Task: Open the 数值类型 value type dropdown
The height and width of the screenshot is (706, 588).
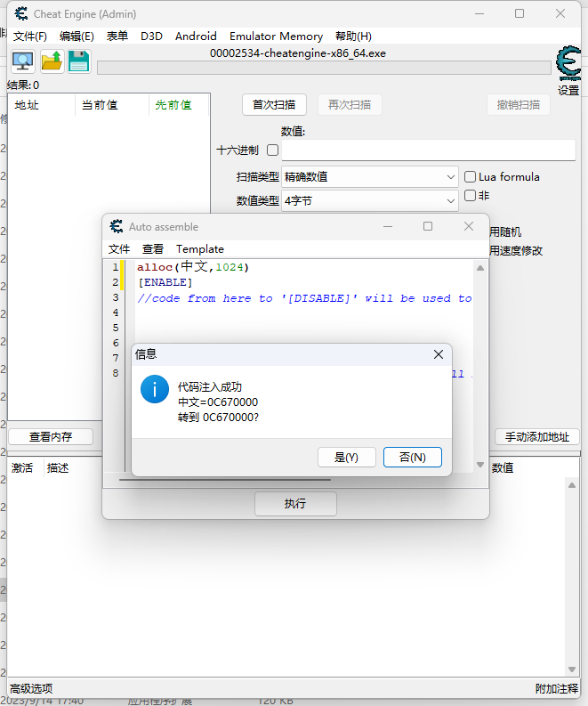Action: (370, 201)
